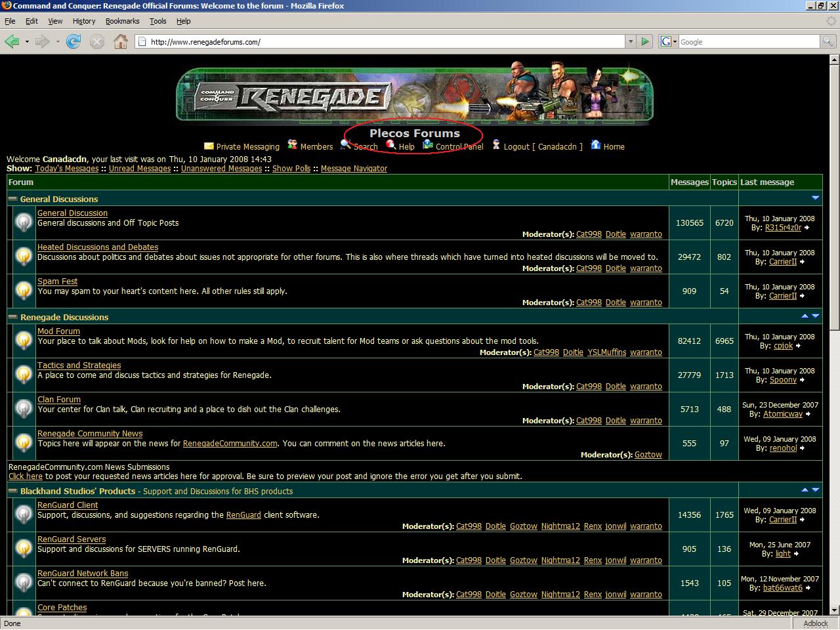Open the address bar history dropdown
The width and height of the screenshot is (840, 630).
pos(631,42)
